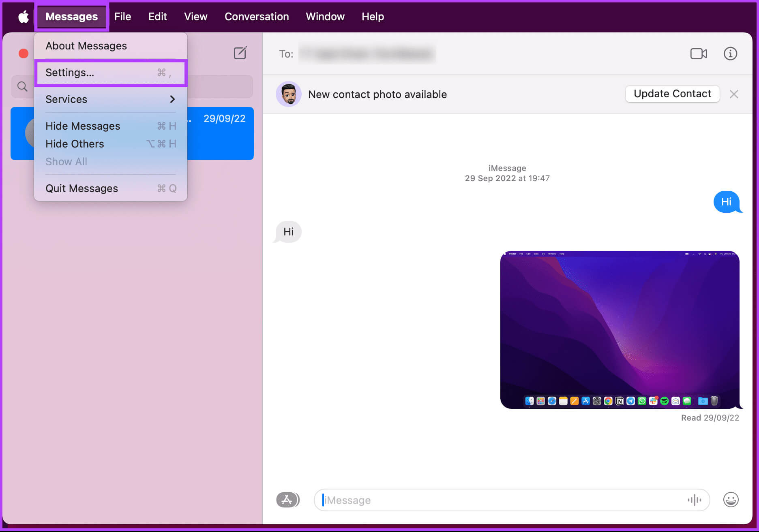
Task: Record an audio message
Action: 694,500
